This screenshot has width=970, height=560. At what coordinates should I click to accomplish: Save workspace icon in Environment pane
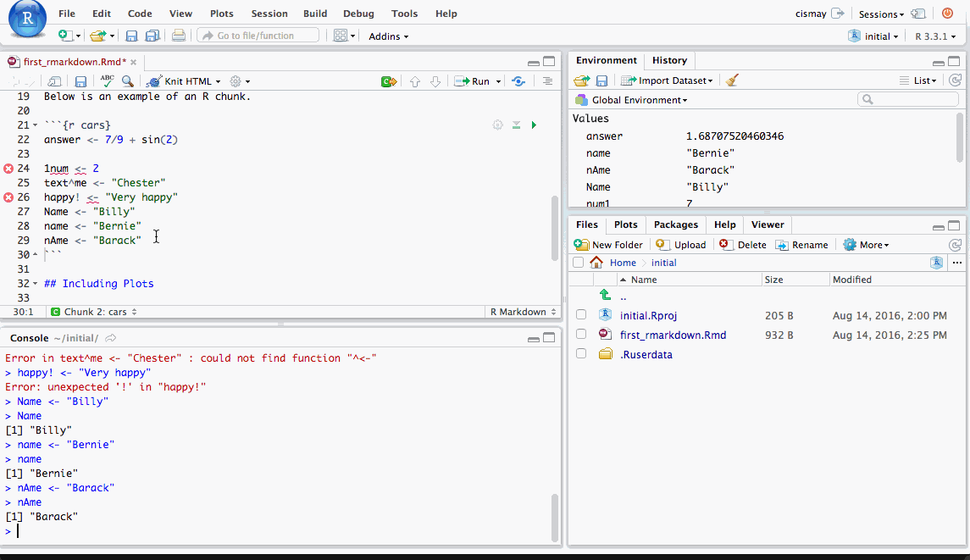click(602, 80)
